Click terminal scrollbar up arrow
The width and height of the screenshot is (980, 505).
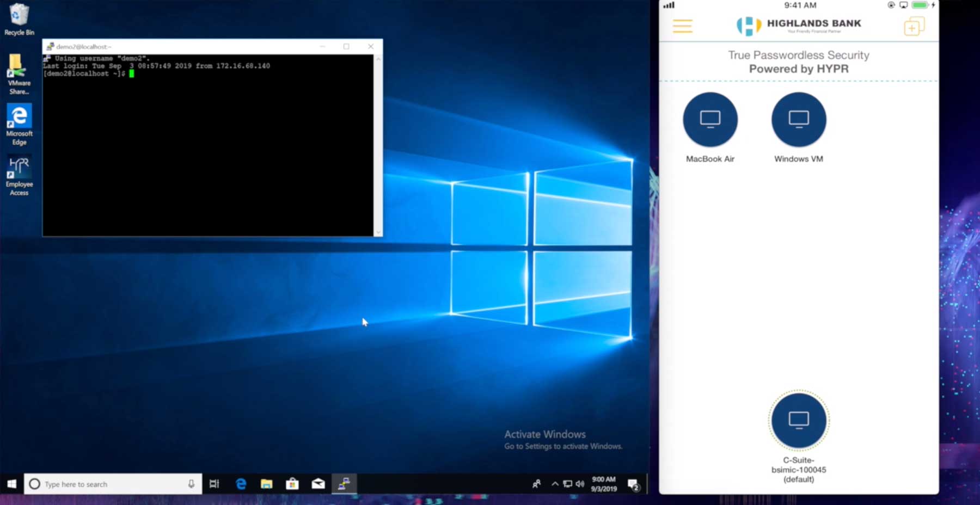click(378, 58)
